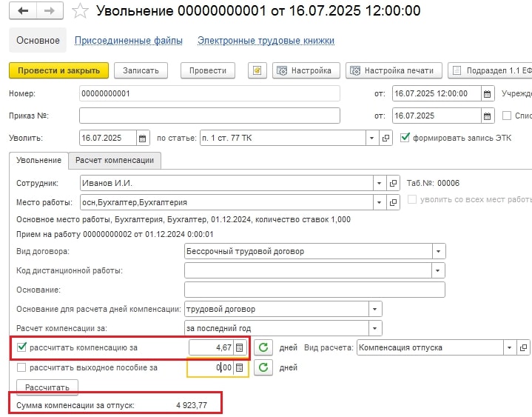Screen dimensions: 532x417
Task: Select the Увольнение tab
Action: (38, 160)
